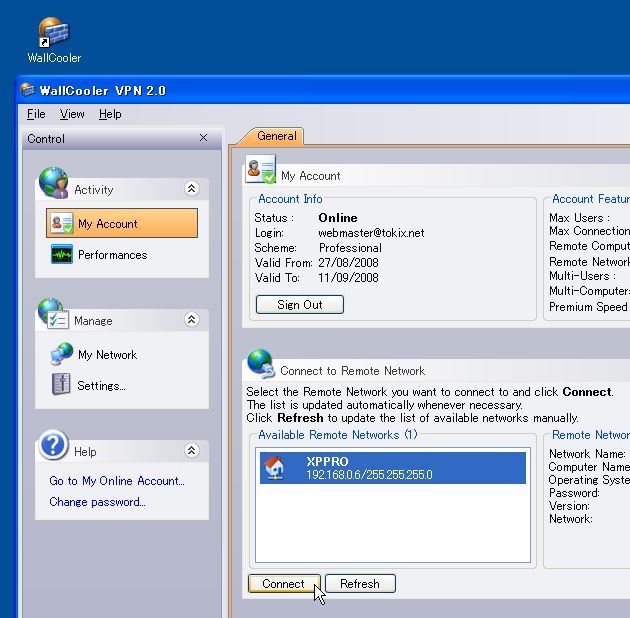Click the Account Info group label
This screenshot has height=618, width=630.
coord(290,199)
